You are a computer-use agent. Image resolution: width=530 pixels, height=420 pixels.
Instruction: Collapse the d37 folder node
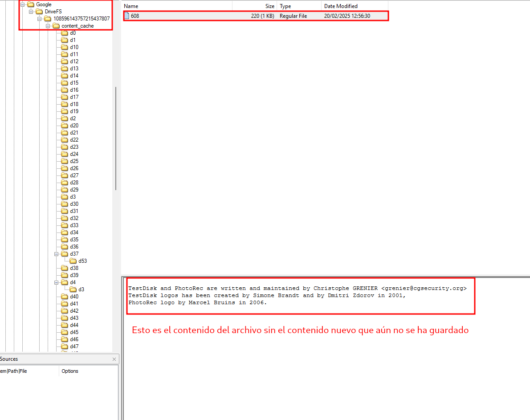click(x=57, y=254)
